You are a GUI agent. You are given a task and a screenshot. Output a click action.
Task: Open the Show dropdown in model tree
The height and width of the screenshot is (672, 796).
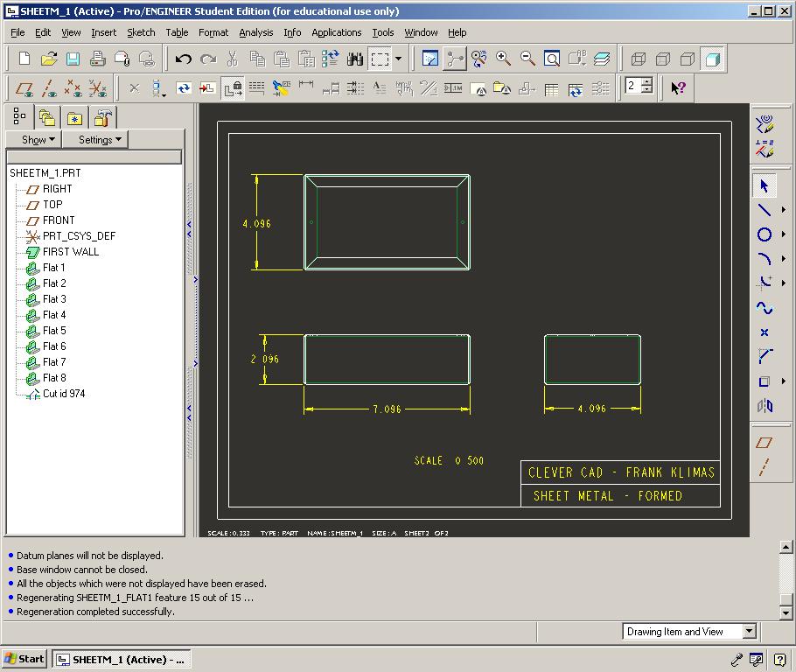point(38,140)
